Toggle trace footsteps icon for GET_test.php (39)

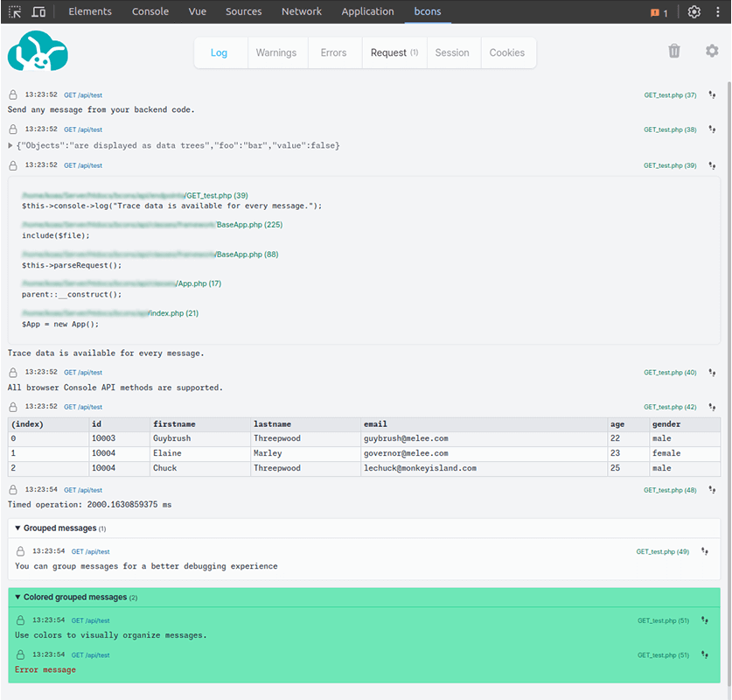(x=712, y=165)
